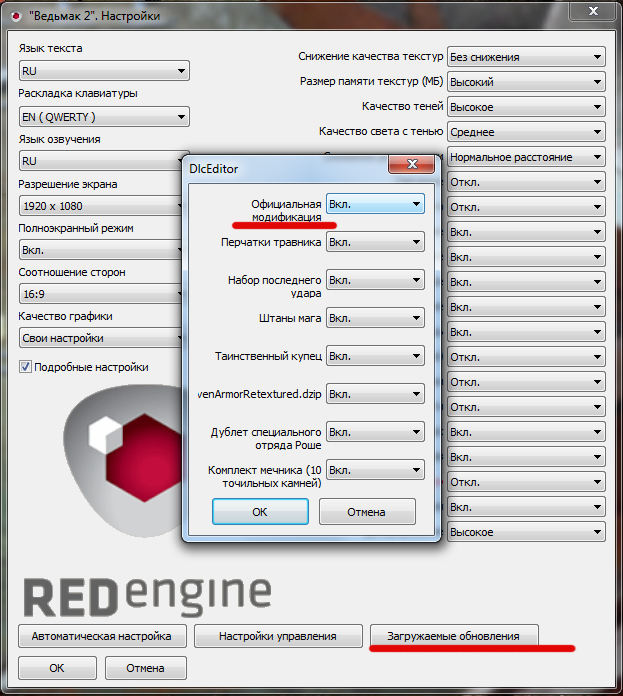Close the DlcEditor dialog with its X button
Screen dimensions: 623x696
point(411,164)
